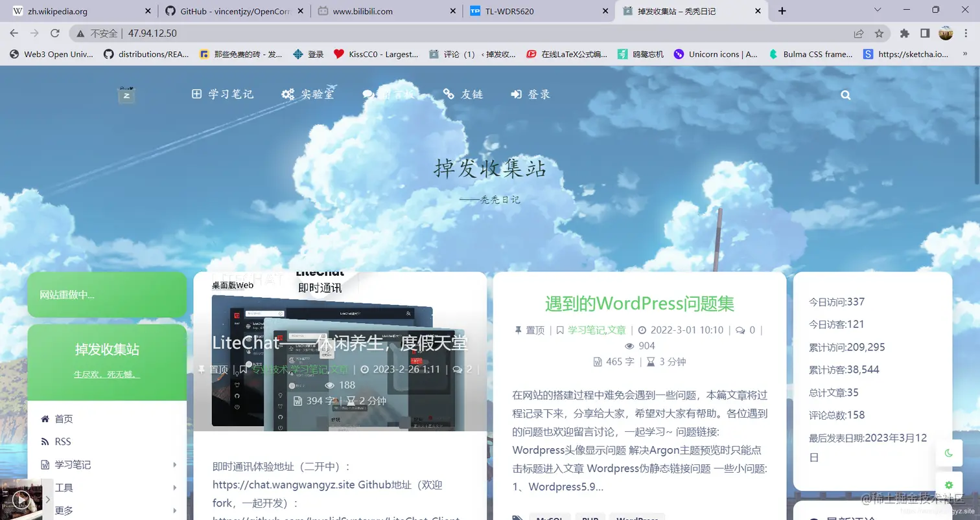The height and width of the screenshot is (520, 980).
Task: Open the 登录 bookmark
Action: pyautogui.click(x=309, y=54)
